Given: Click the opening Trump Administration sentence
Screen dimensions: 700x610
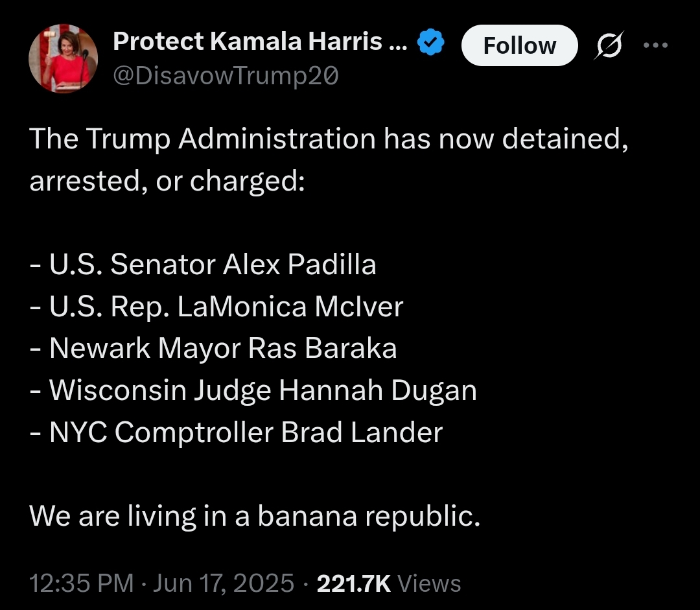Looking at the screenshot, I should tap(329, 139).
